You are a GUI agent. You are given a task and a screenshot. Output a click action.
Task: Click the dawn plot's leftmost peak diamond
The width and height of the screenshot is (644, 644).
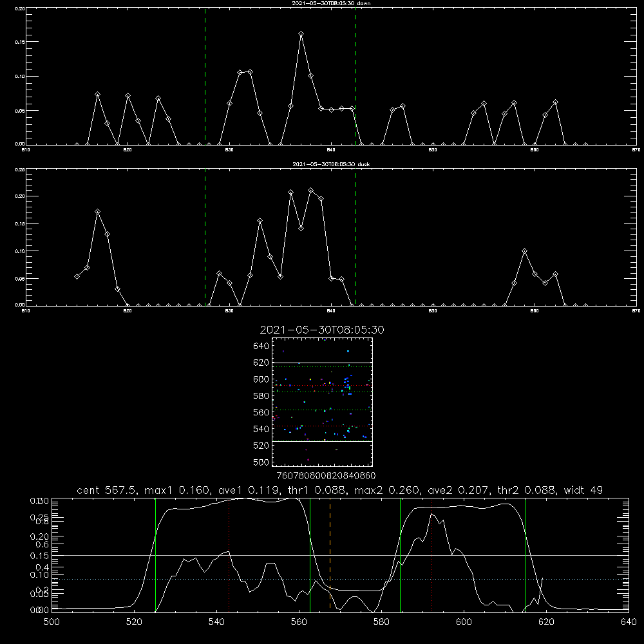click(97, 95)
